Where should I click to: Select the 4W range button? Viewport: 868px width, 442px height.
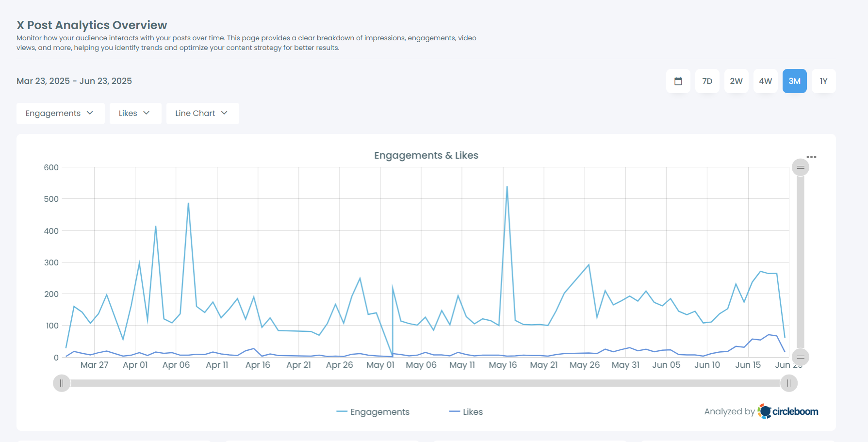[x=765, y=81]
